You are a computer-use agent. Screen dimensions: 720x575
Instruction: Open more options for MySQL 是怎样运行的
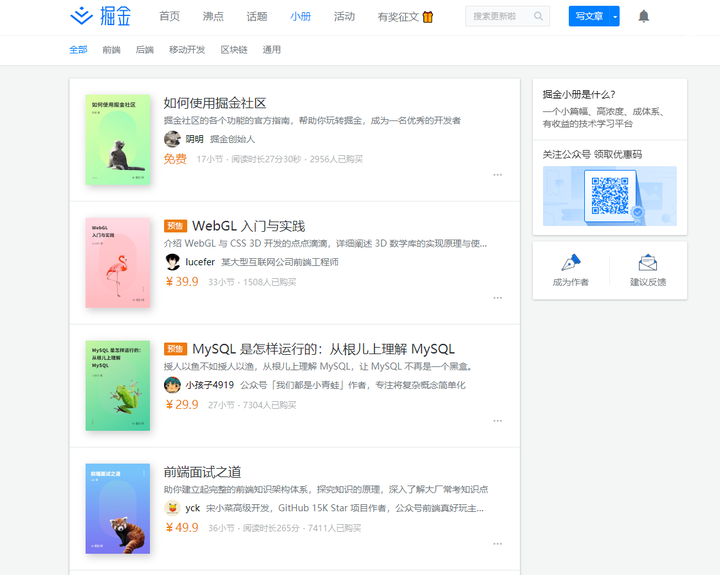497,421
